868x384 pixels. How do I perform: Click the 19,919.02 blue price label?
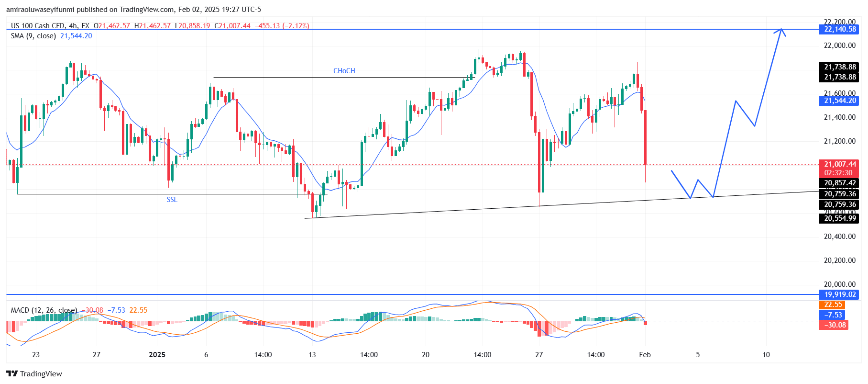(840, 294)
